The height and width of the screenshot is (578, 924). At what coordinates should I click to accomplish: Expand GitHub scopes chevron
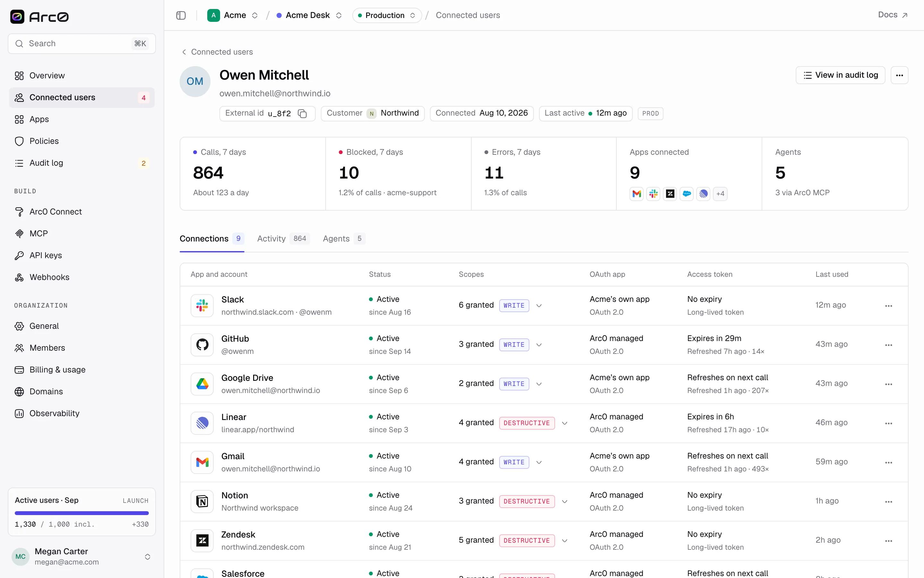[539, 345]
